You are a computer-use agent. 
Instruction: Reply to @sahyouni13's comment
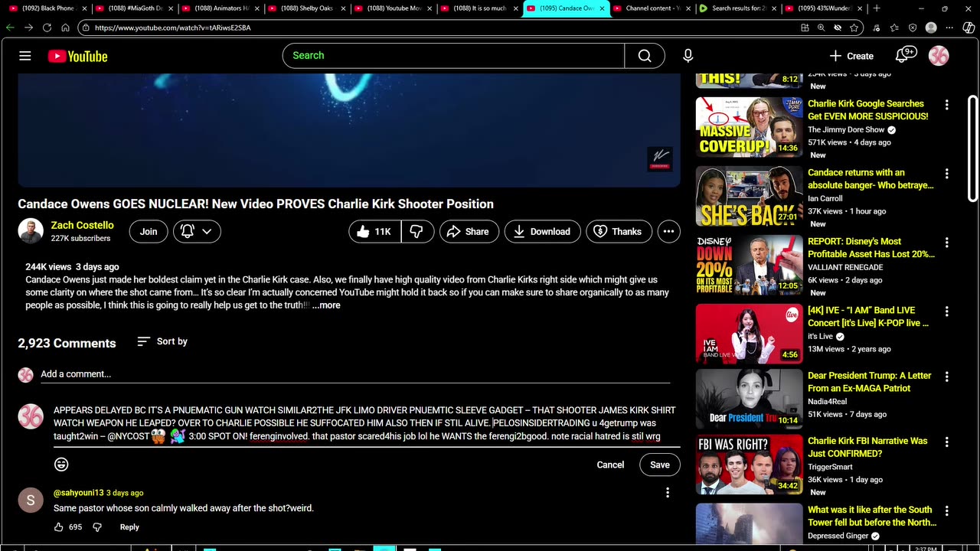pos(129,527)
